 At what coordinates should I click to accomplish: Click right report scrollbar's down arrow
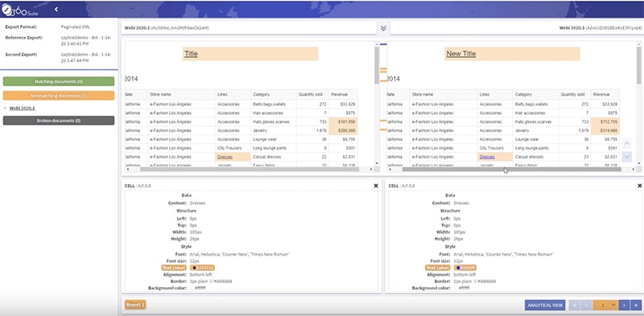pos(638,163)
